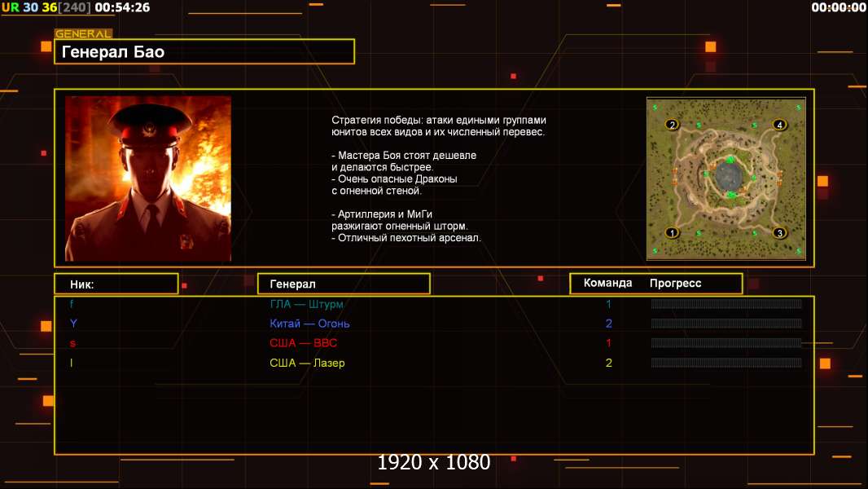The width and height of the screenshot is (868, 489).
Task: Click the 00:00:00 timer at top right
Action: [x=839, y=7]
